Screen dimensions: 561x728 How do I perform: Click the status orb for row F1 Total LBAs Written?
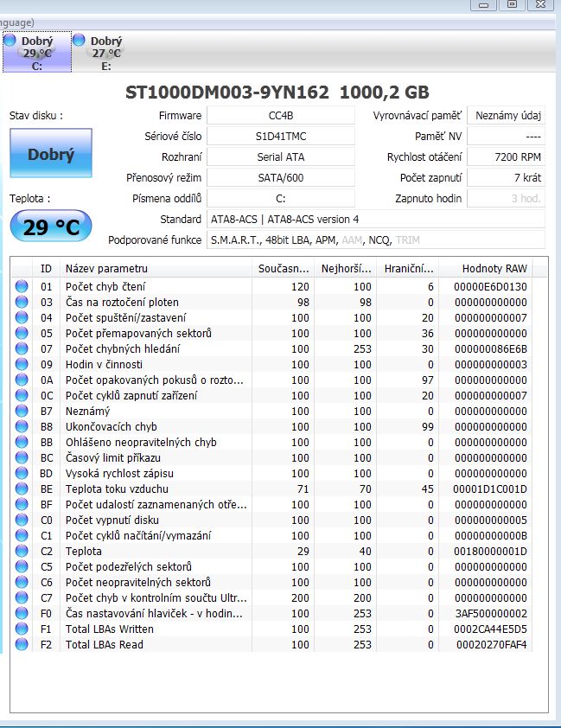click(x=22, y=629)
